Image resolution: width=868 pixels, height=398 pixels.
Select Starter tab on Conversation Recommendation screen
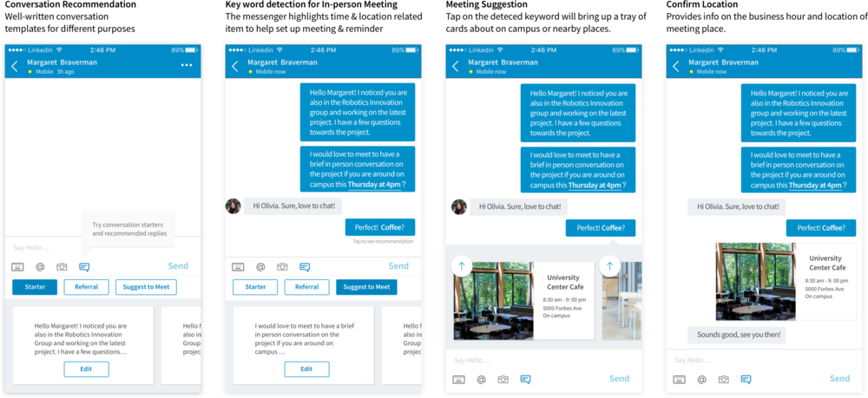[35, 287]
